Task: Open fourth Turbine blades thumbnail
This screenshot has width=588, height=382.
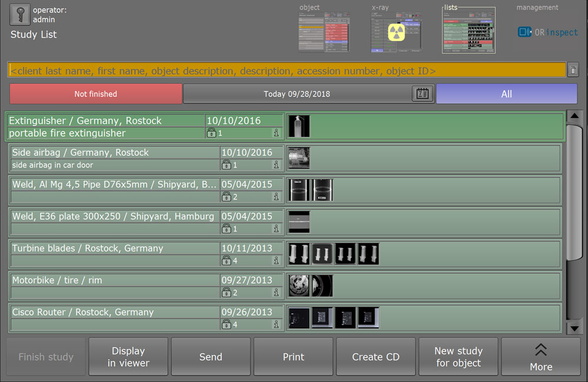Action: click(x=368, y=253)
